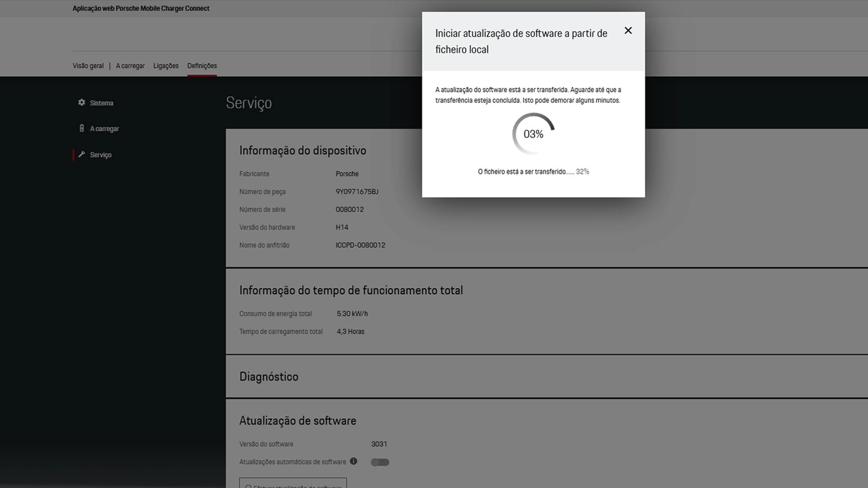
Task: Switch to the Ligações tab
Action: pyautogui.click(x=166, y=66)
